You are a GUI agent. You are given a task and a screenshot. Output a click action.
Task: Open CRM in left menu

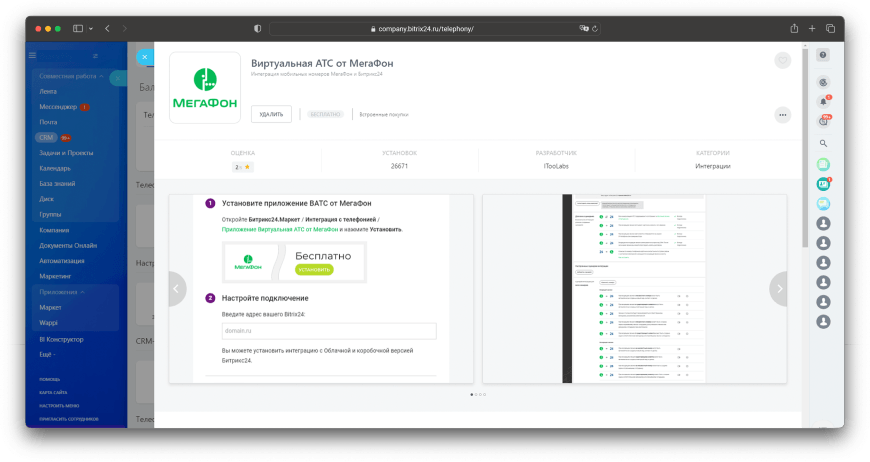tap(46, 138)
